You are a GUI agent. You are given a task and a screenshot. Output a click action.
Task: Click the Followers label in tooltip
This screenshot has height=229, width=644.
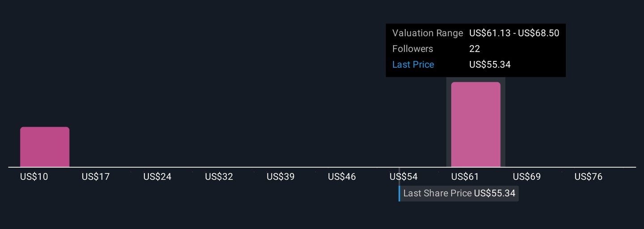413,49
